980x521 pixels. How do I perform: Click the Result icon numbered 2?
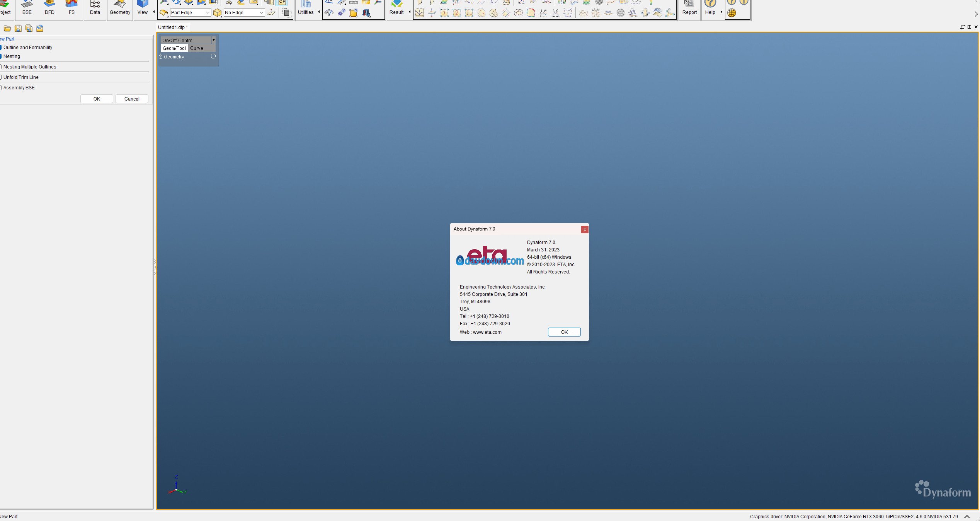(457, 13)
